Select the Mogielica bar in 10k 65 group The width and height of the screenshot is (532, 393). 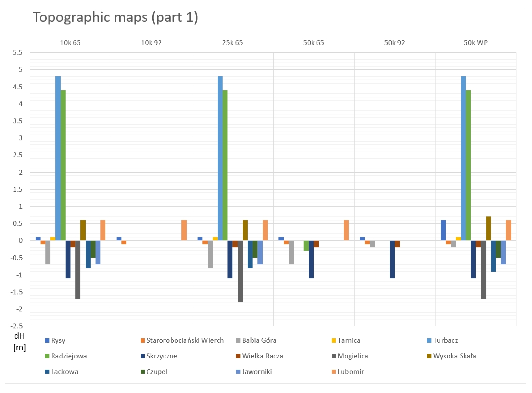point(78,270)
